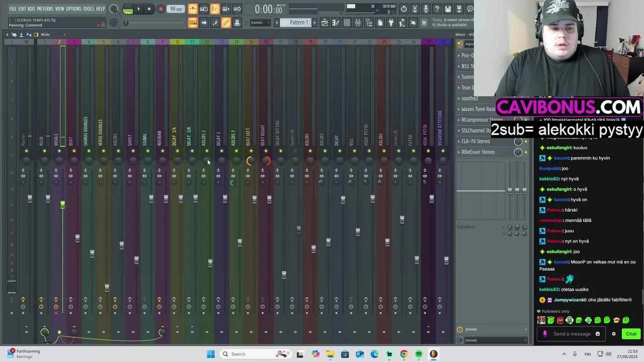Expand the Pro-Q effect slot arrow
Image resolution: width=644 pixels, height=362 pixels.
(x=459, y=55)
